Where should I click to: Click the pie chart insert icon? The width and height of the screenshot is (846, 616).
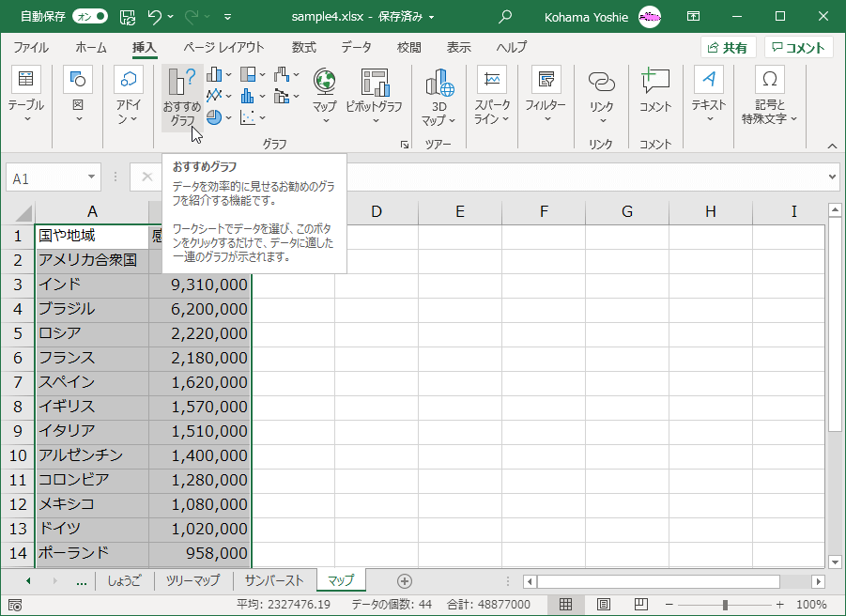(215, 117)
